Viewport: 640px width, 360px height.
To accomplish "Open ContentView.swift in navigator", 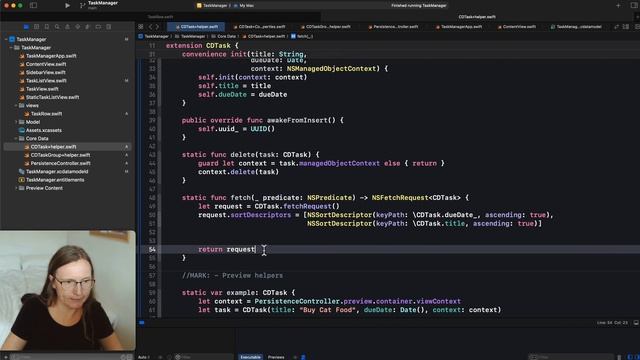I will point(46,64).
